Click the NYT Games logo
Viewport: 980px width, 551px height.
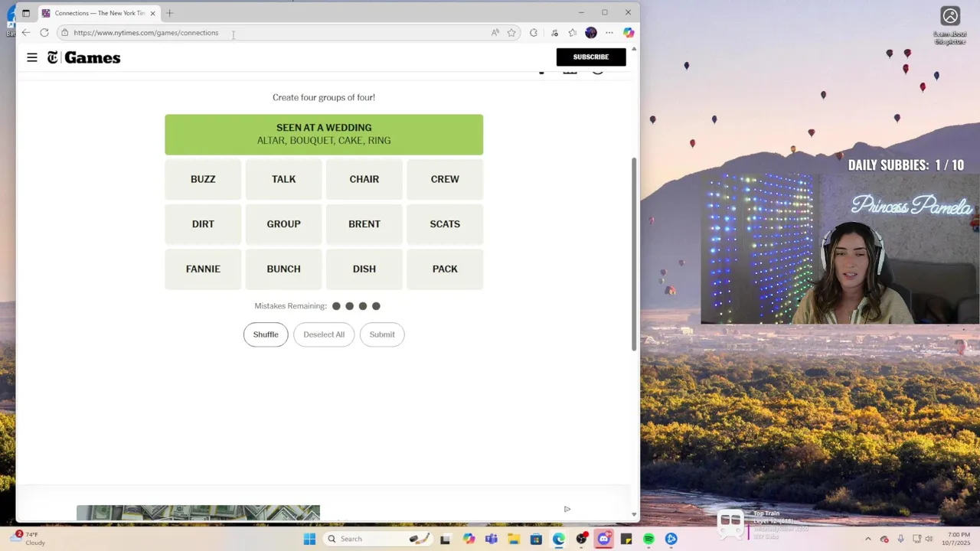[83, 57]
